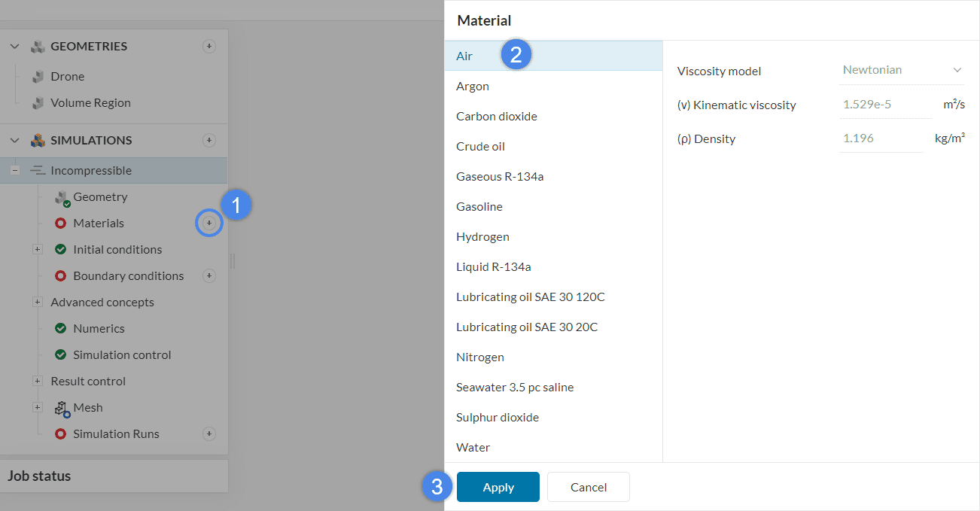Expand the Initial conditions tree node
The image size is (980, 511).
[x=38, y=250]
